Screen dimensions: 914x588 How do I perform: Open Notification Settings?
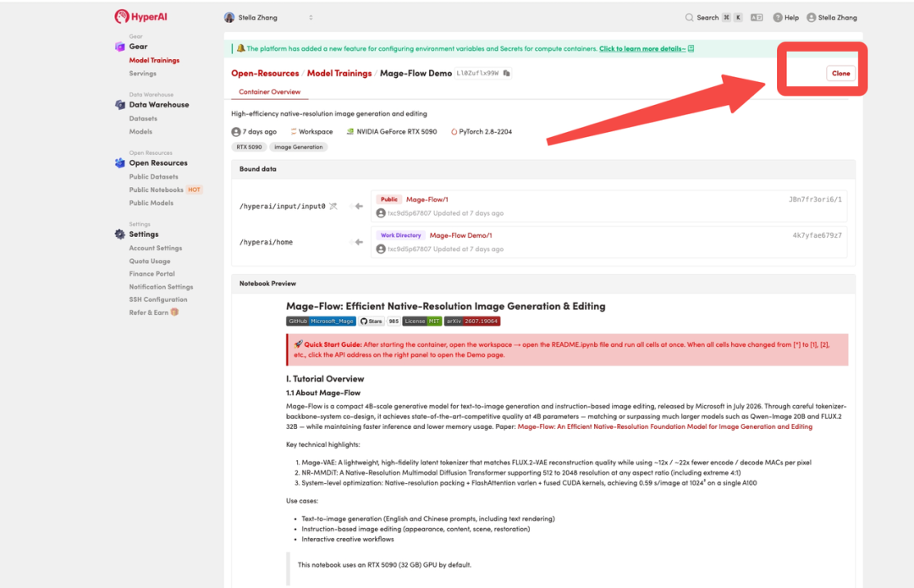pos(161,287)
